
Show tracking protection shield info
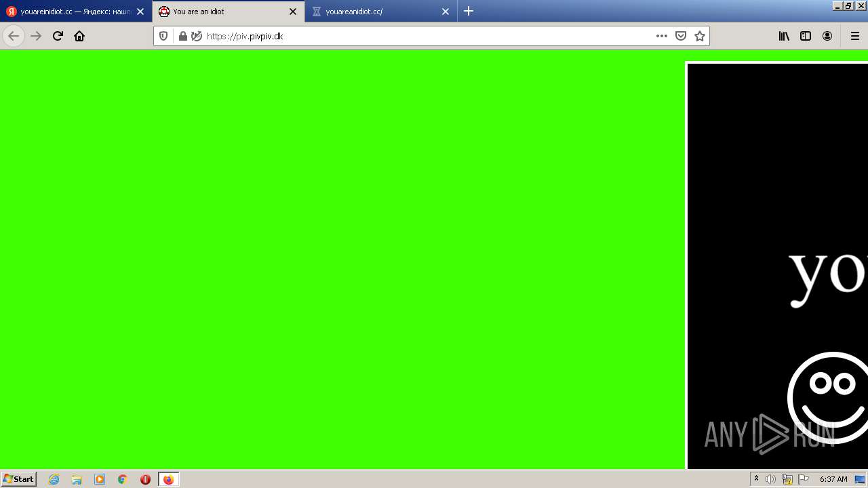point(163,36)
